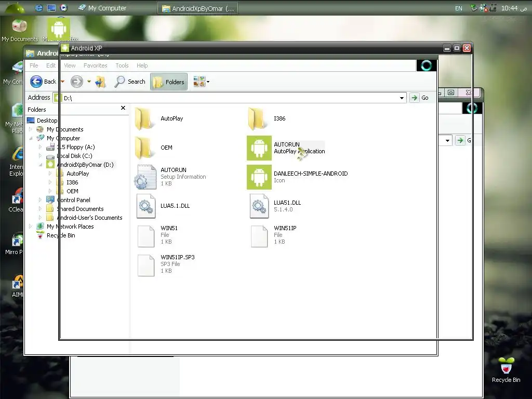
Task: Expand the My Network Places tree node
Action: (31, 227)
